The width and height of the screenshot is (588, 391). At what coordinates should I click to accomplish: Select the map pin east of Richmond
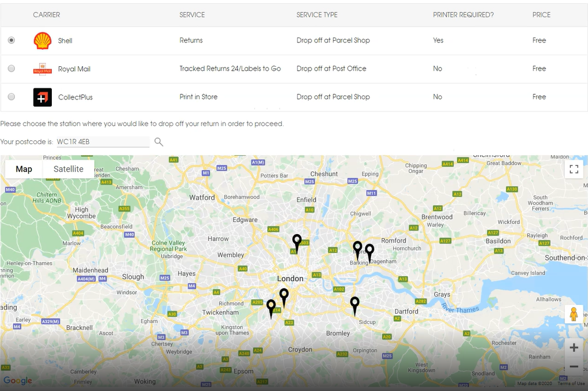tap(271, 308)
